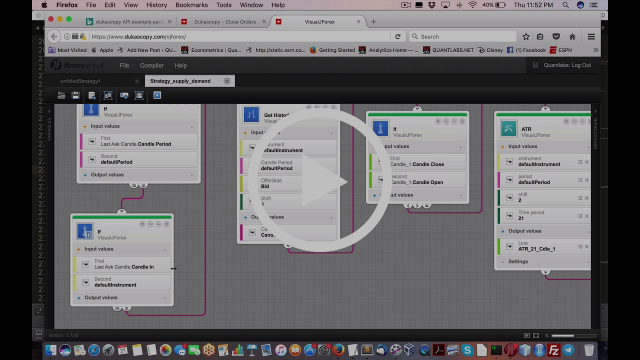Screen dimensions: 640x360
Task: Click arrow icon beside Last Ask Candle.Candle Period
Action: (x=92, y=141)
